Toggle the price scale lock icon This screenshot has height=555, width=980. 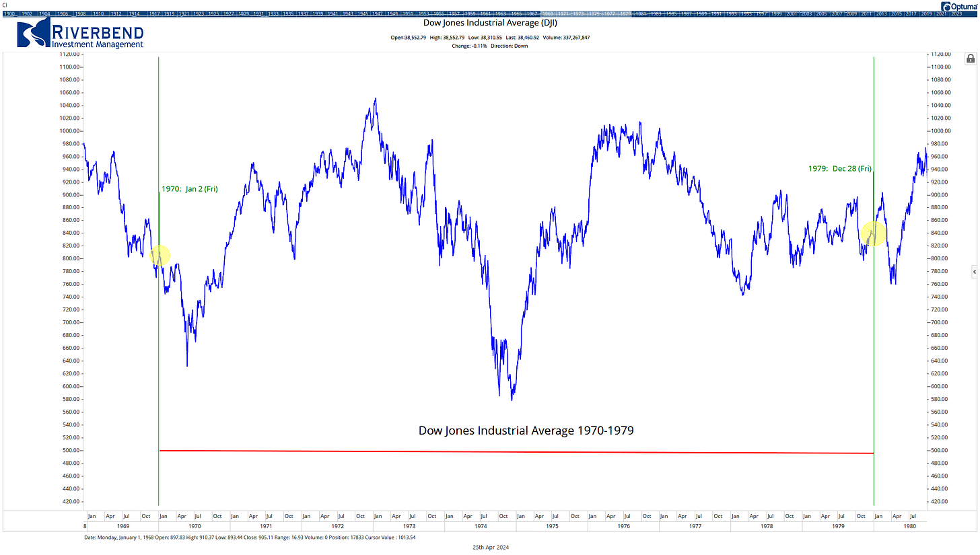pos(970,59)
